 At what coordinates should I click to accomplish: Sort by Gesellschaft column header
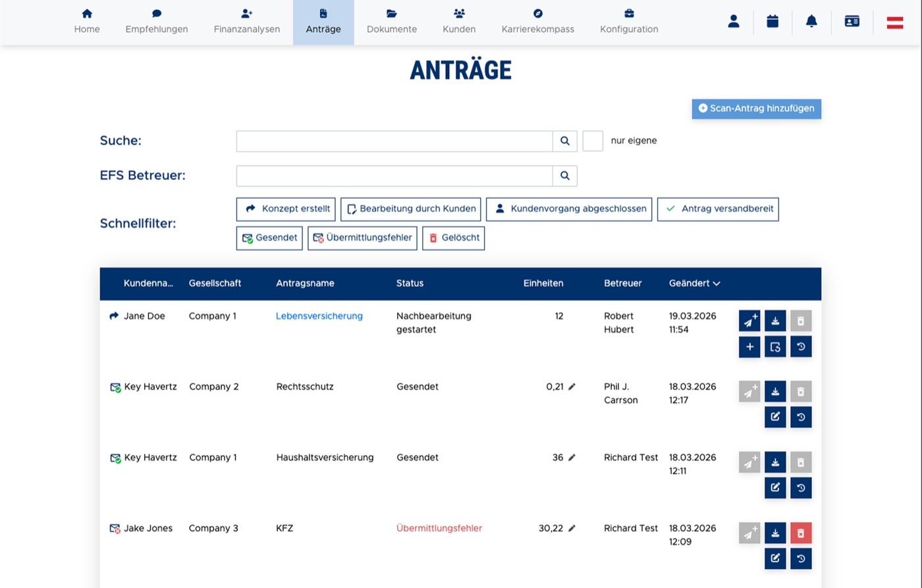click(x=215, y=283)
